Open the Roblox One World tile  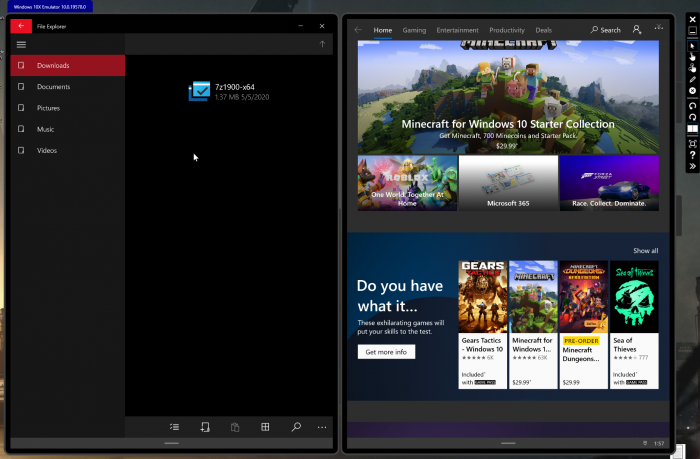pyautogui.click(x=407, y=183)
